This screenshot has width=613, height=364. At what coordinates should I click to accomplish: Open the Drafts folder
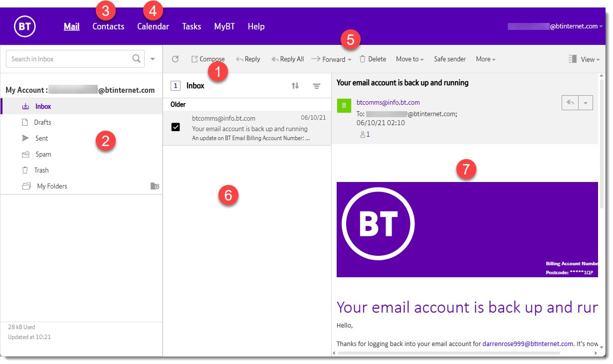tap(81, 122)
